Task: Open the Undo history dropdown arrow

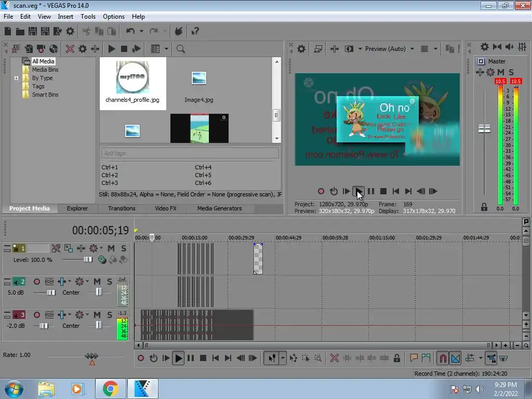Action: pos(141,31)
